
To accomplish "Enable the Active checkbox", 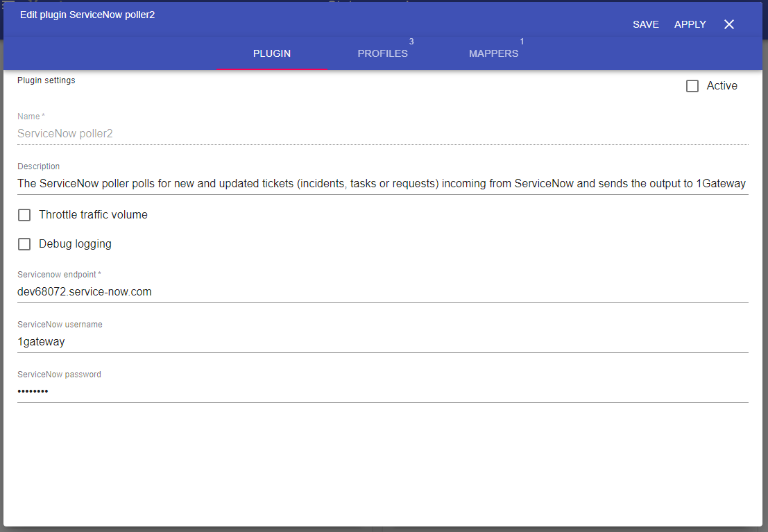I will pos(692,86).
